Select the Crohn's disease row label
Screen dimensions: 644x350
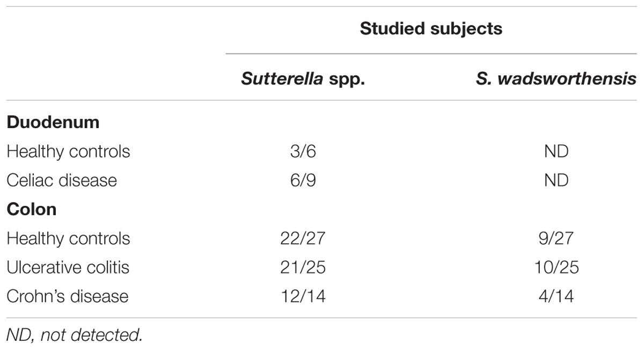(x=67, y=296)
